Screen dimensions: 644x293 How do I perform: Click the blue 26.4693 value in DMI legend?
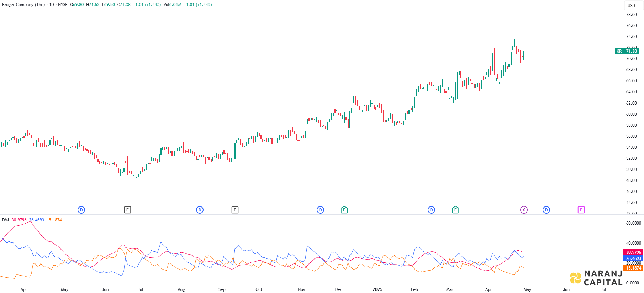tap(37, 220)
